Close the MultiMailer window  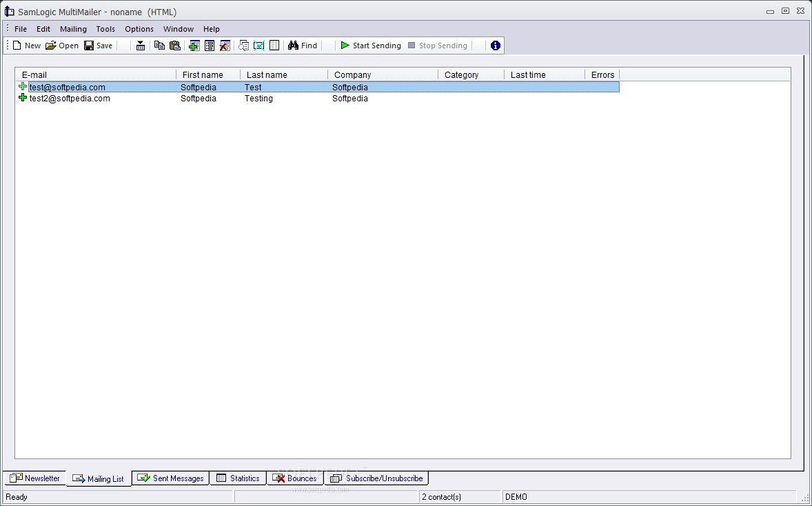click(x=800, y=11)
